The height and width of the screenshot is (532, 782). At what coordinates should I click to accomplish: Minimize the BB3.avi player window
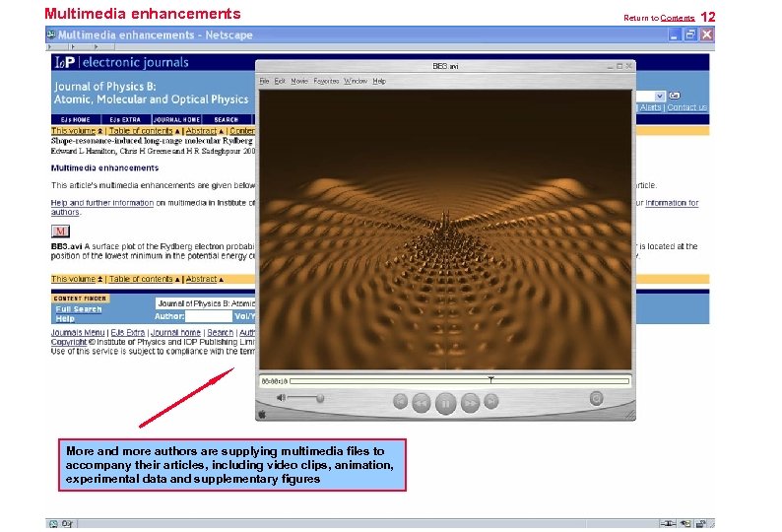click(610, 66)
